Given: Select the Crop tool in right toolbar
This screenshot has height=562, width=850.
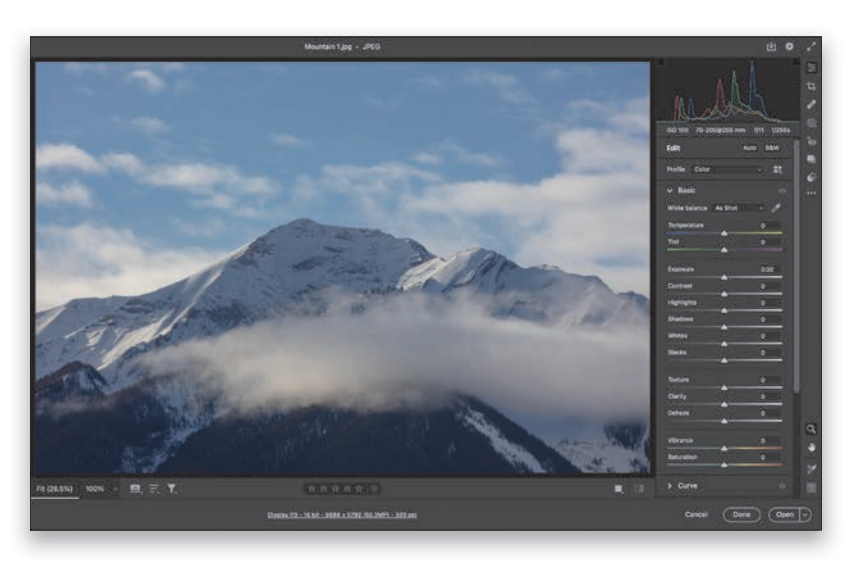Looking at the screenshot, I should coord(812,86).
